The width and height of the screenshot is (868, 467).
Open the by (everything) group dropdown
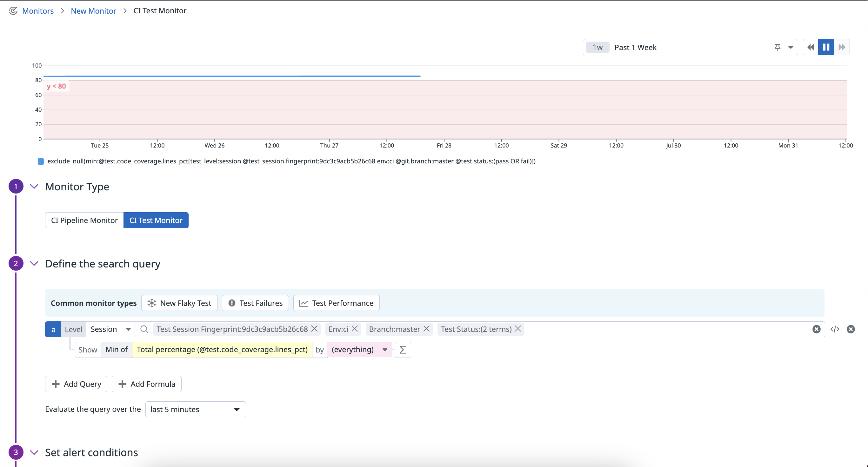359,350
